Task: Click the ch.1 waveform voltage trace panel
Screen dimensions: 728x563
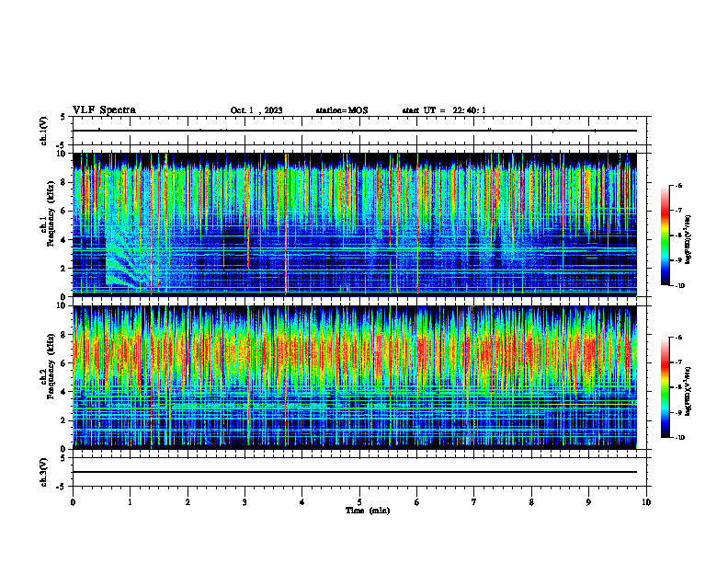Action: coord(359,131)
